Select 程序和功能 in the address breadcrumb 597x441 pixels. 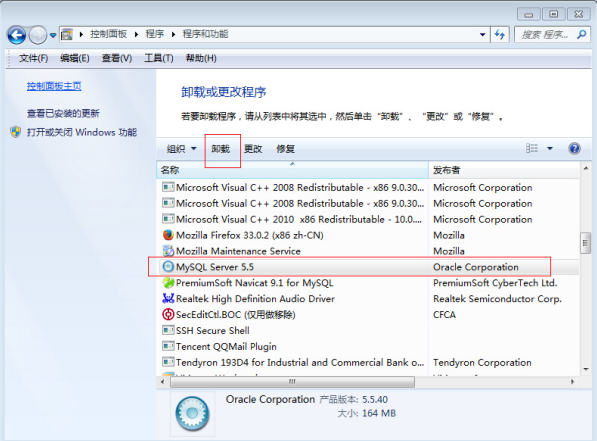pos(205,34)
